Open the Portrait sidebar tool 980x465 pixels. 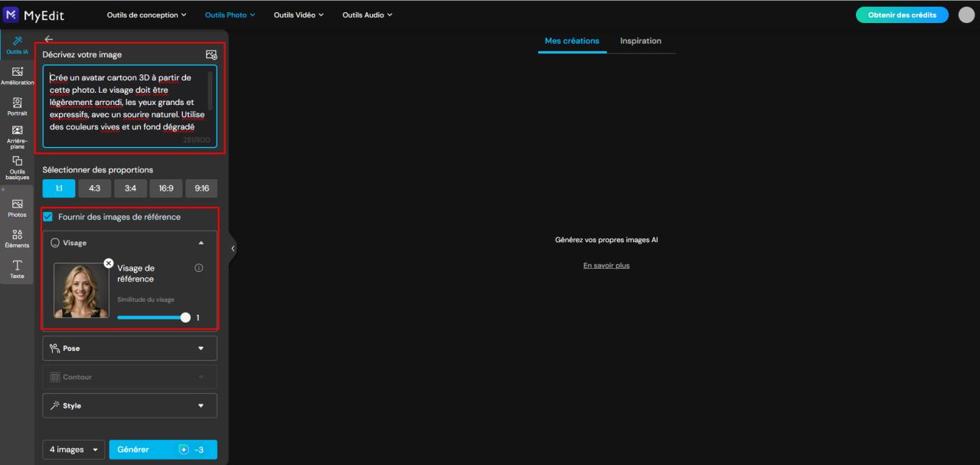[17, 106]
